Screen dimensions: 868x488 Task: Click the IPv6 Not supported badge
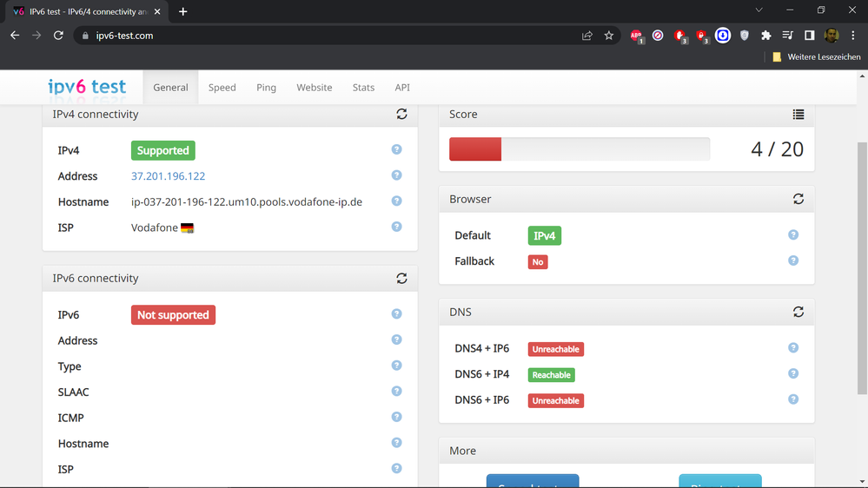tap(173, 315)
